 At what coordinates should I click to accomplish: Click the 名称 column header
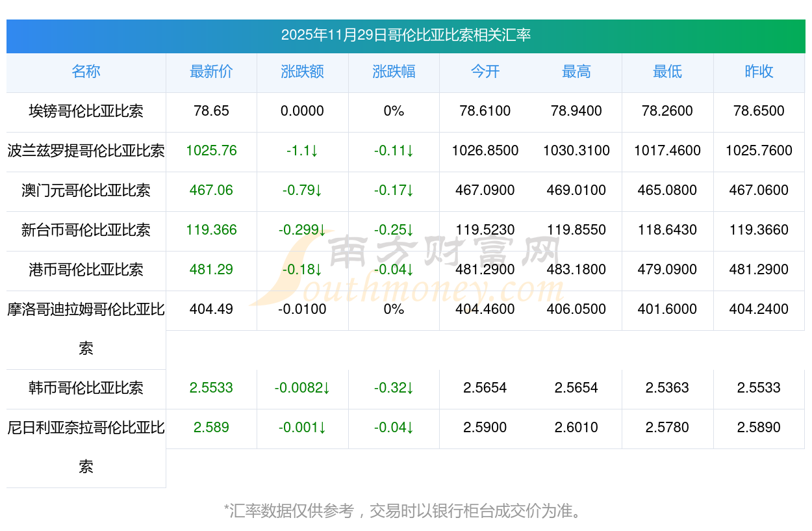[x=86, y=71]
